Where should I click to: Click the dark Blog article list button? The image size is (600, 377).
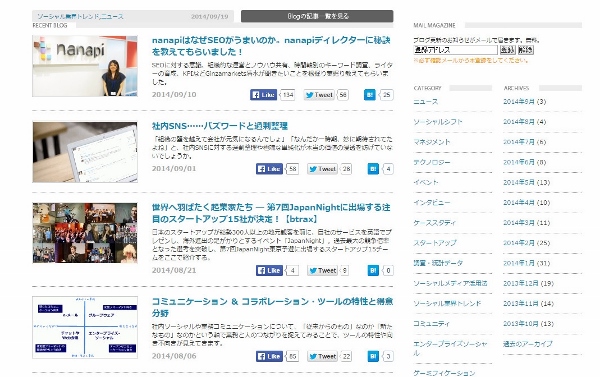(317, 16)
